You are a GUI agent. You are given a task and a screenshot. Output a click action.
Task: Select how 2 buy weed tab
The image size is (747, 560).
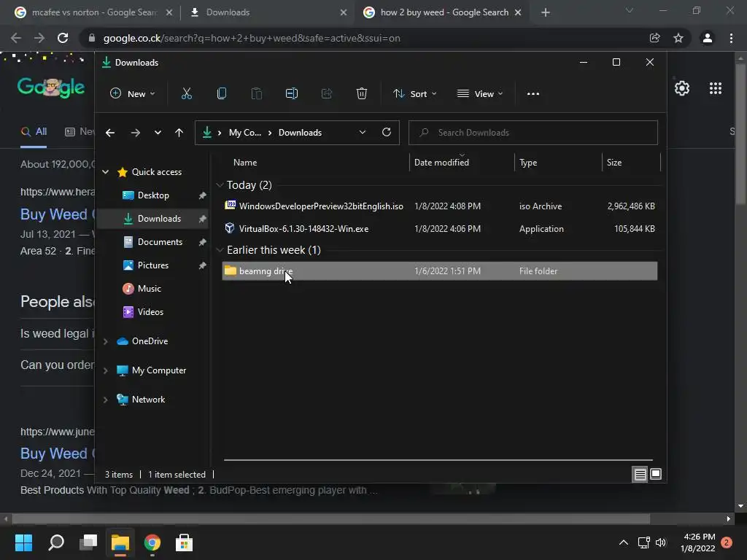[442, 12]
